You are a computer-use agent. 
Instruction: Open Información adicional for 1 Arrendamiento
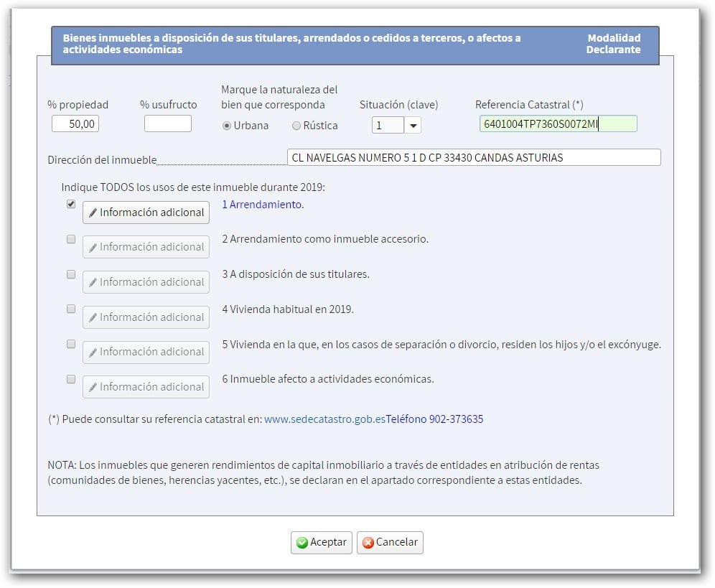coord(146,213)
